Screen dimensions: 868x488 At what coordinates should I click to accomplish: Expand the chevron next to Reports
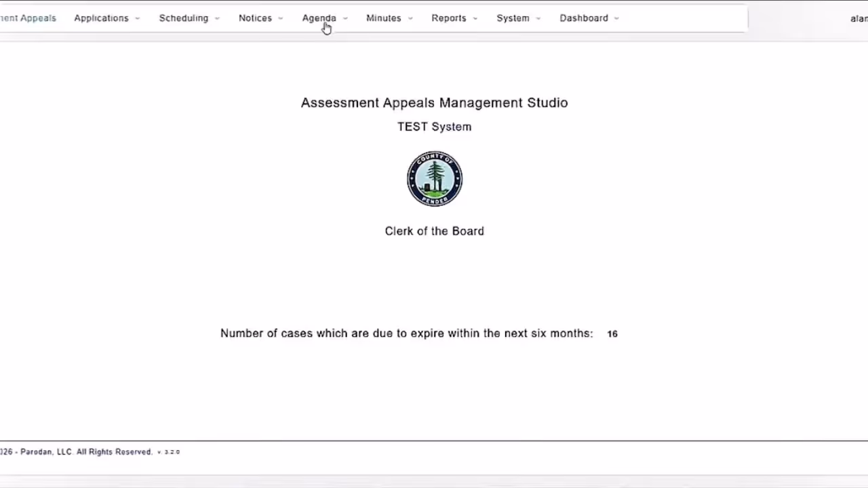coord(475,18)
